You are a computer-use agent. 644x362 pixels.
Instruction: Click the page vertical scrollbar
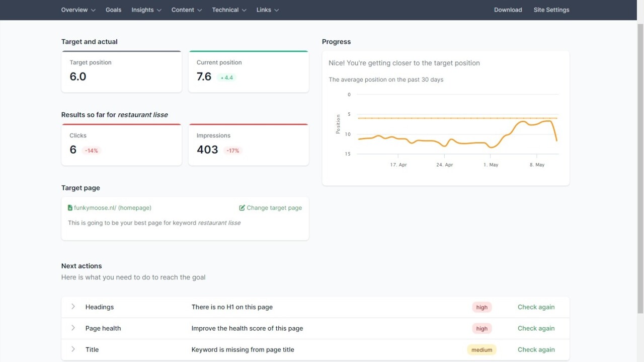point(640,166)
